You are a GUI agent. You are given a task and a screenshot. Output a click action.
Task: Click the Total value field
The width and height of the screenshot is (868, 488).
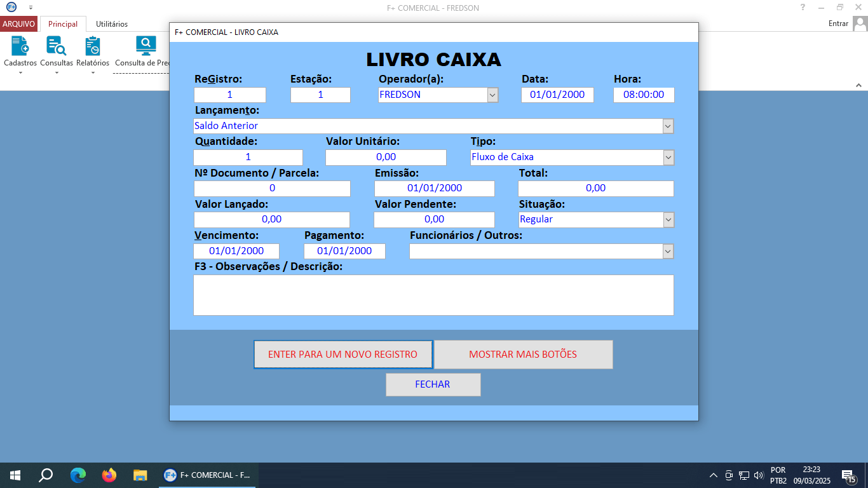596,188
